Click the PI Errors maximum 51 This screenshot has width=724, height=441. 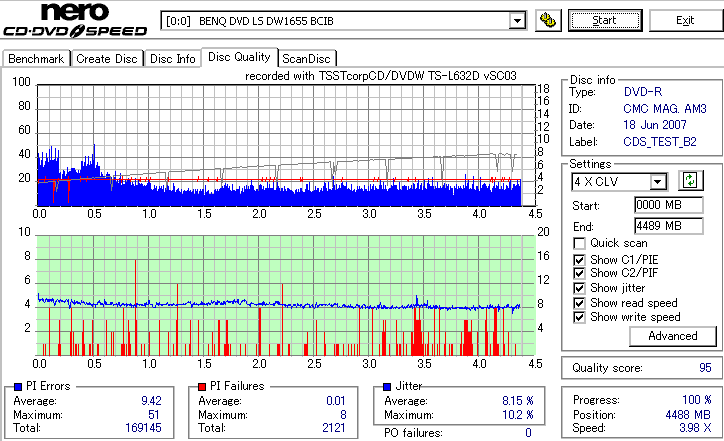(154, 415)
